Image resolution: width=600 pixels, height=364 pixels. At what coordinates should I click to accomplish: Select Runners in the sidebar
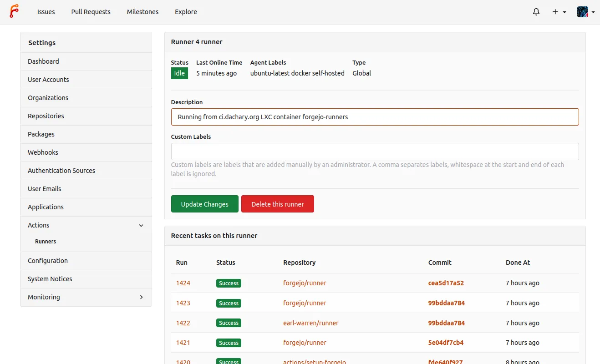[46, 242]
